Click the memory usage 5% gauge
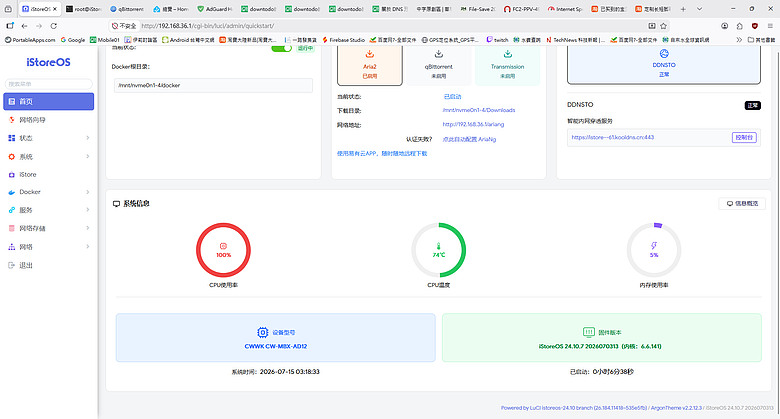Image resolution: width=780 pixels, height=419 pixels. tap(654, 250)
